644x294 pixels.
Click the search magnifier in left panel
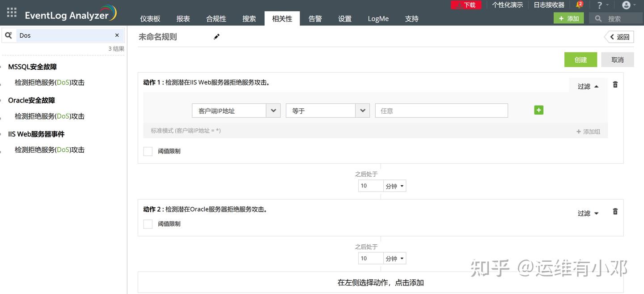(x=8, y=35)
